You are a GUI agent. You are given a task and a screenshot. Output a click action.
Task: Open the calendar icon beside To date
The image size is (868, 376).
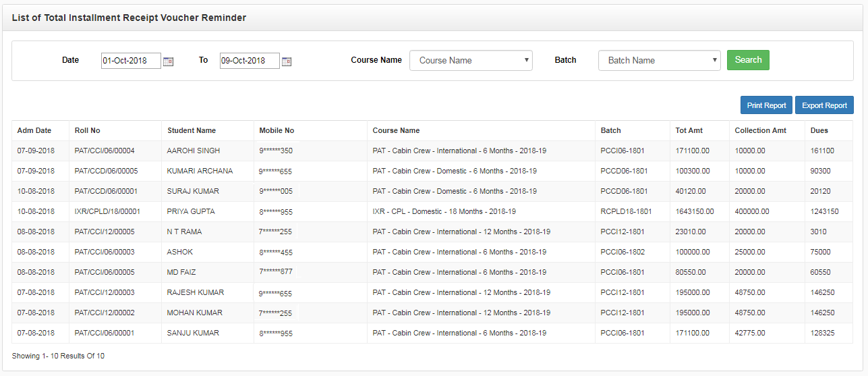click(287, 61)
